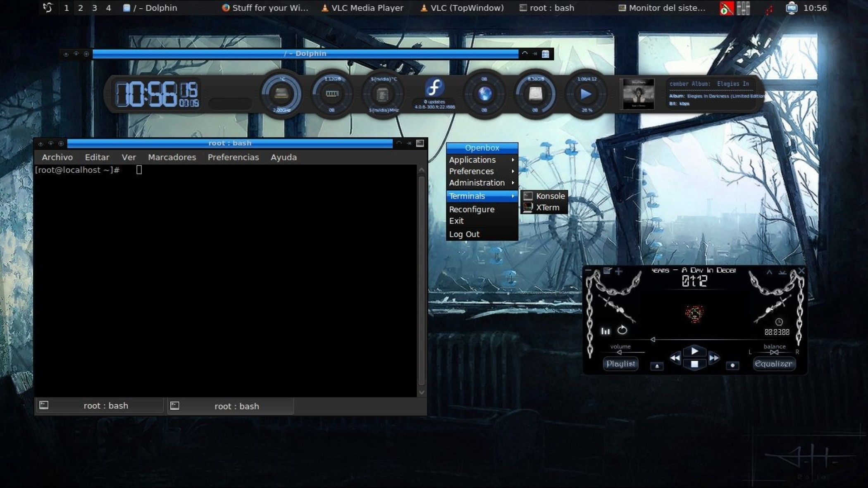Open the Equalizer button in media player
This screenshot has height=488, width=868.
click(773, 364)
